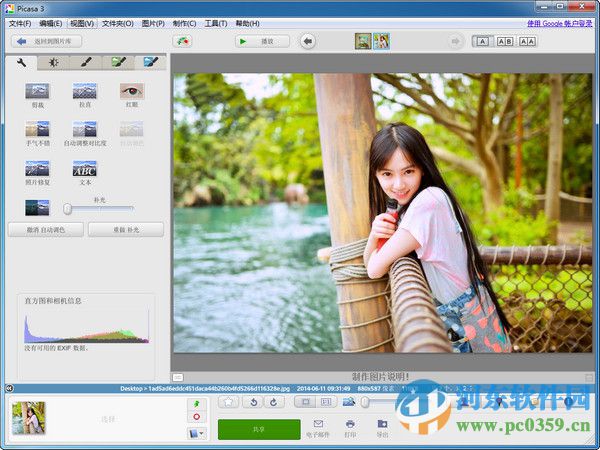This screenshot has width=600, height=450.
Task: Click the main photo preview
Action: 383,213
